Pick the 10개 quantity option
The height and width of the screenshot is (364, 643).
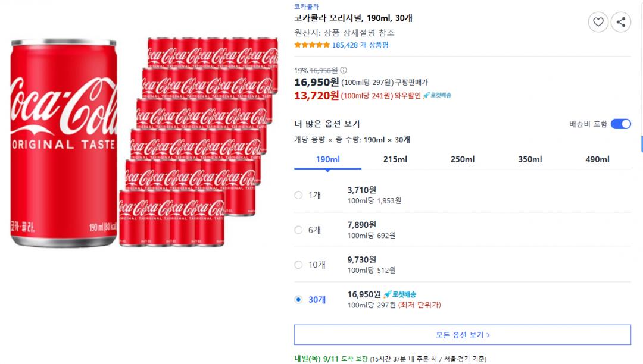coord(299,265)
